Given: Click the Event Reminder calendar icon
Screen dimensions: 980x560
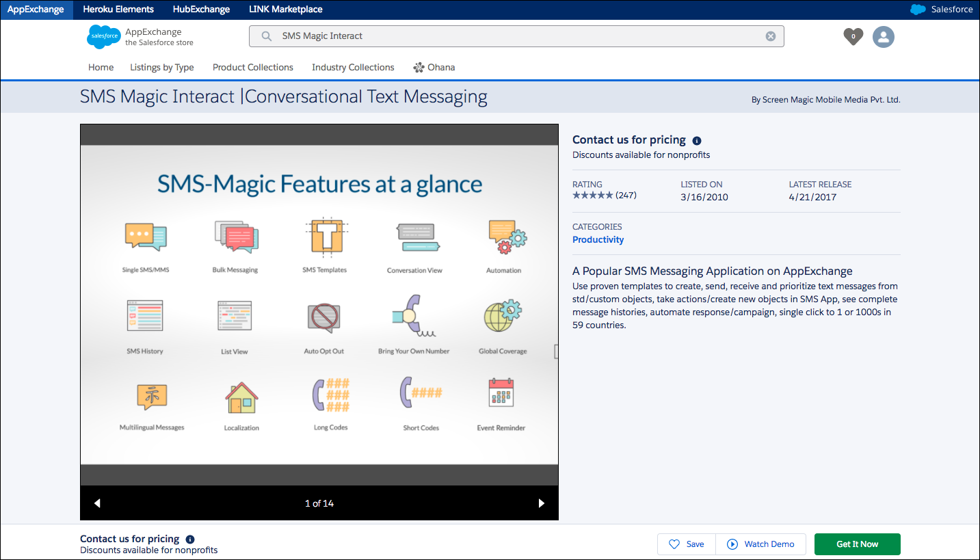Looking at the screenshot, I should [501, 393].
